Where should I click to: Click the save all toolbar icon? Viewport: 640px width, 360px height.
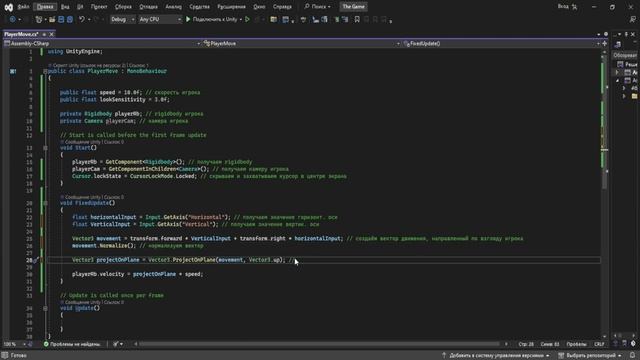[70, 19]
